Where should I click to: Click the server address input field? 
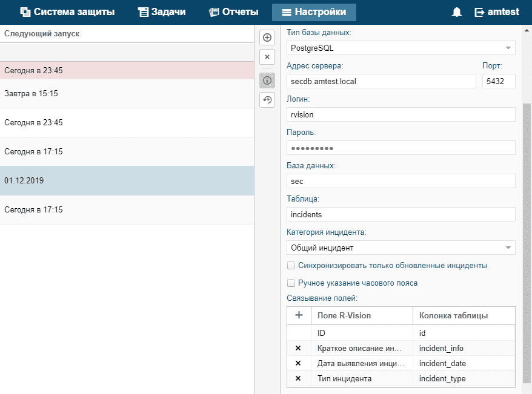tap(381, 81)
